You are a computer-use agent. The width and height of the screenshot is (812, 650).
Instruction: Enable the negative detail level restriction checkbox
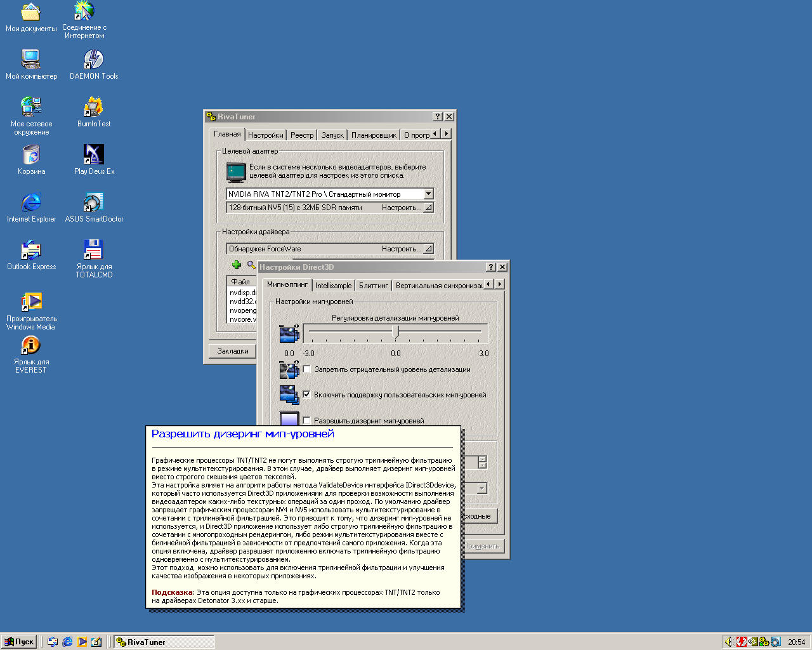[307, 369]
